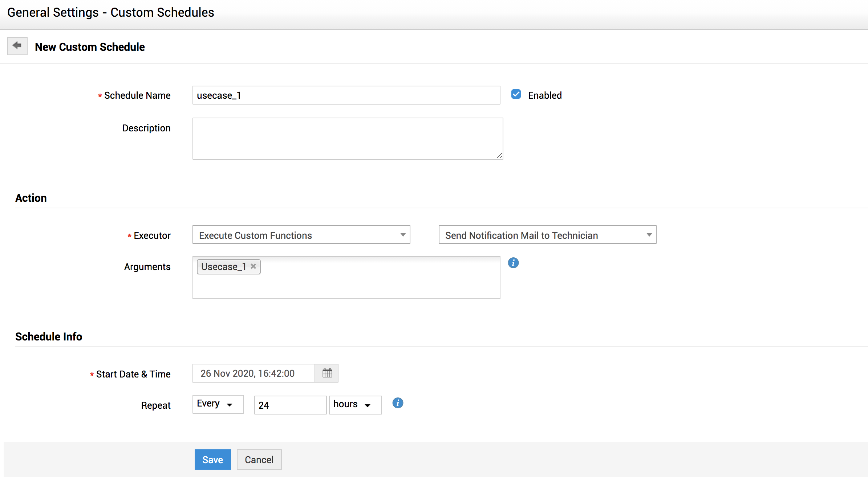Click the Start Date & Time field
868x490 pixels.
coord(253,373)
